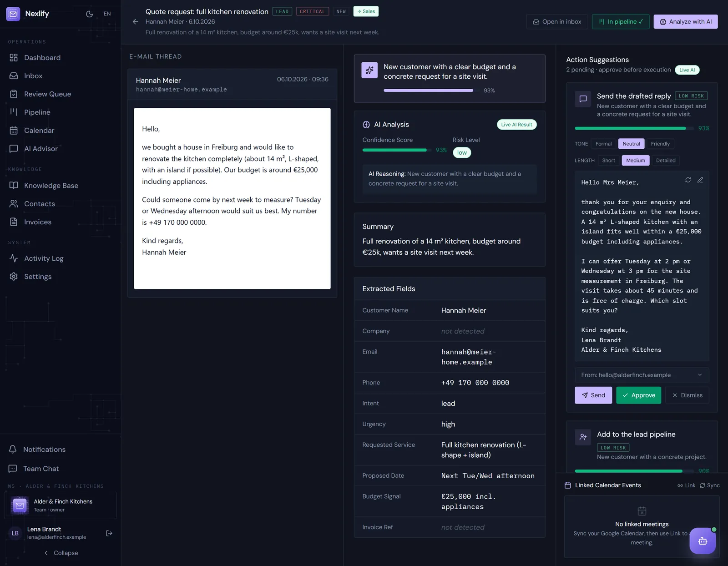This screenshot has width=728, height=566.
Task: Open the Pipeline page
Action: 61,112
